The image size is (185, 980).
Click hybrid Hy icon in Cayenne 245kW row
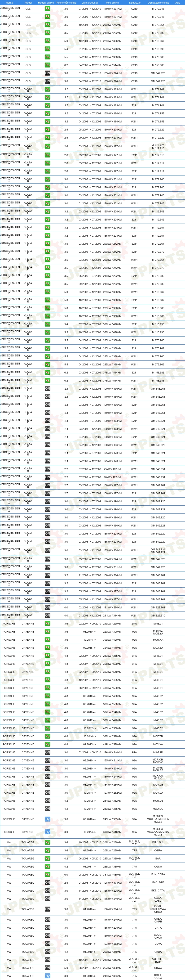48,819
